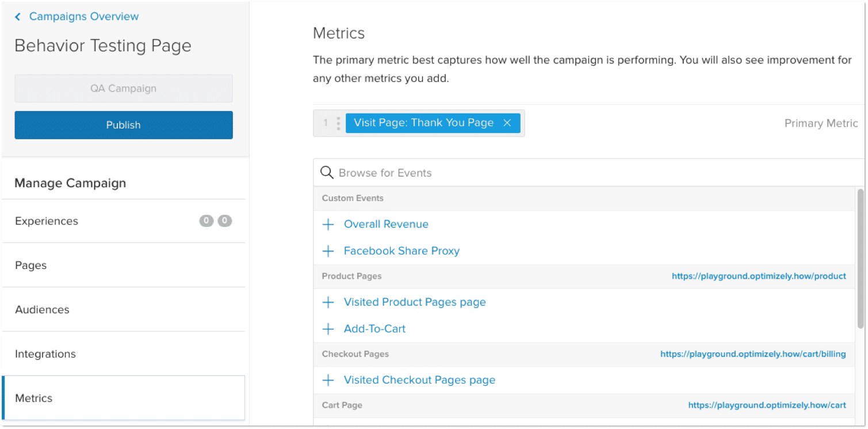Add Overall Revenue using its plus icon

(328, 224)
